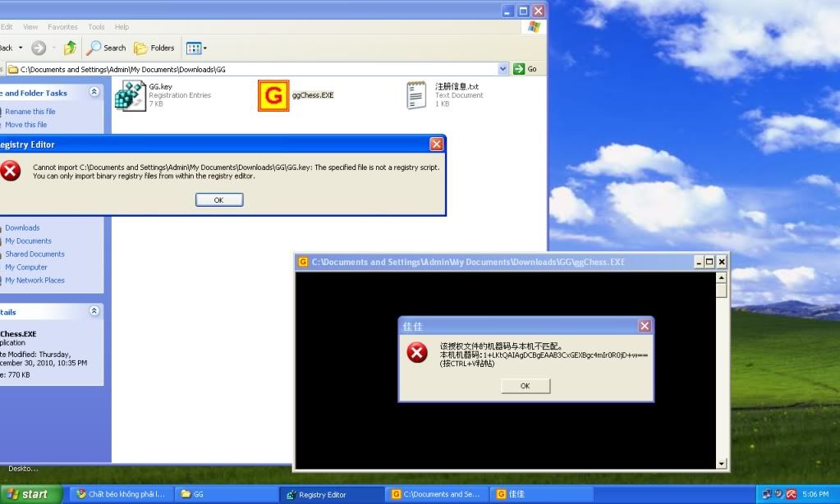The width and height of the screenshot is (840, 504).
Task: Maximize the Explorer GG window
Action: pyautogui.click(x=523, y=11)
